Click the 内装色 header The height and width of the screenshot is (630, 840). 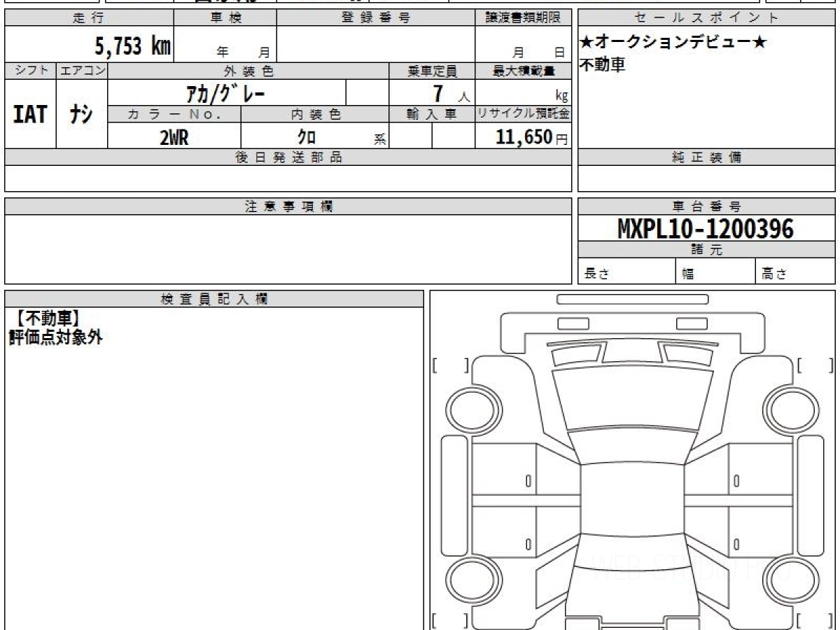[315, 115]
